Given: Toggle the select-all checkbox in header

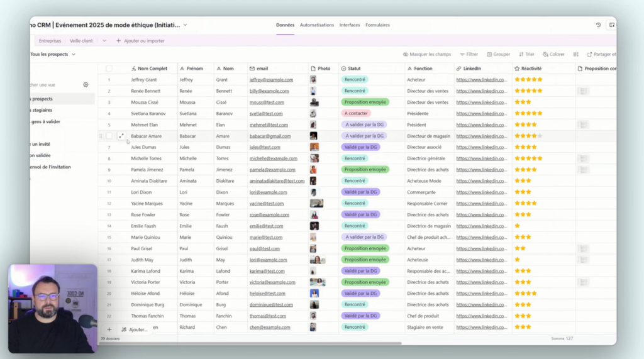Looking at the screenshot, I should [109, 69].
